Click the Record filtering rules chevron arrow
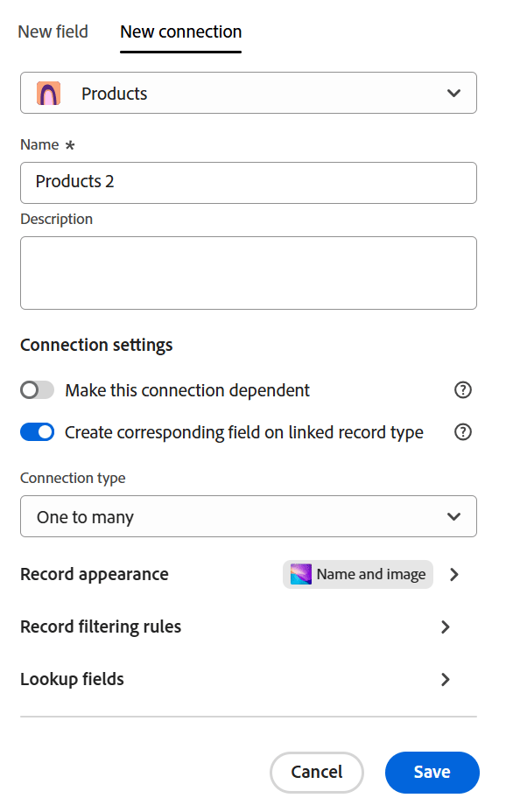Image resolution: width=506 pixels, height=812 pixels. [446, 627]
